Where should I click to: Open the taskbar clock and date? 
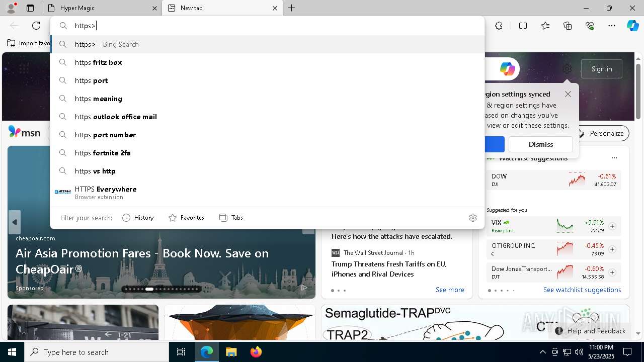pos(601,352)
